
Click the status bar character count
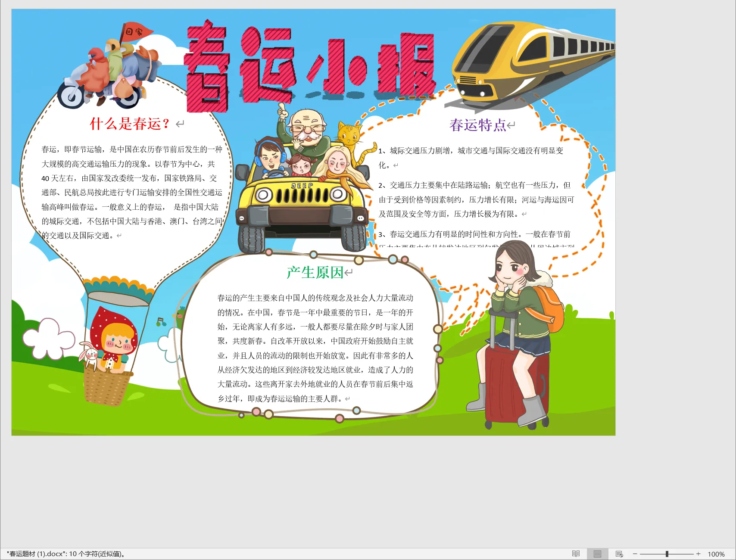[x=66, y=554]
